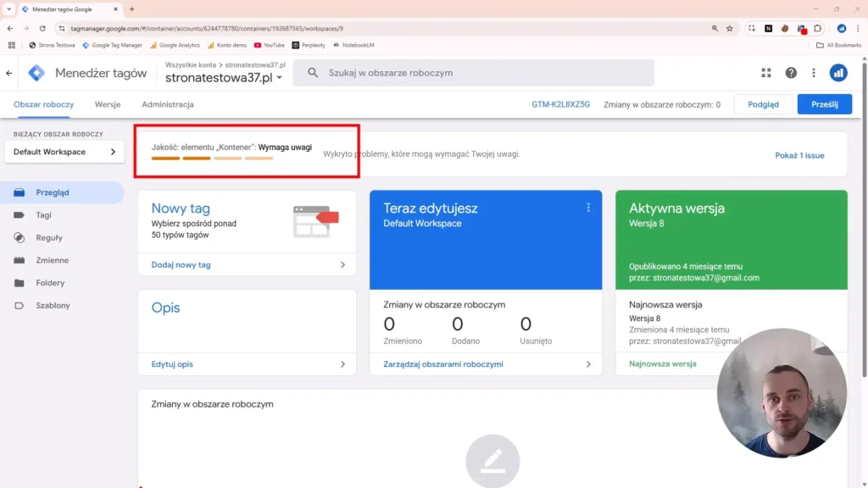Open the Notion extension icon

coord(768,28)
